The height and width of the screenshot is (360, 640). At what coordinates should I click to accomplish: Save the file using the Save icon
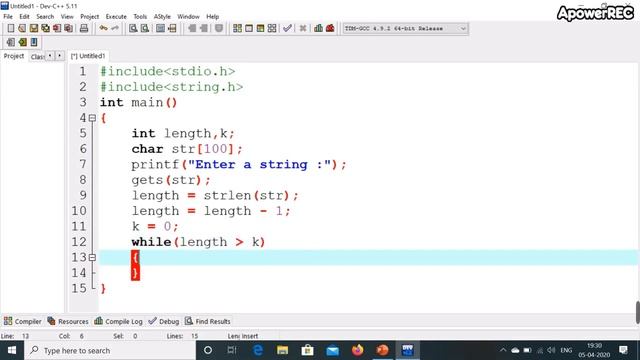(x=33, y=28)
